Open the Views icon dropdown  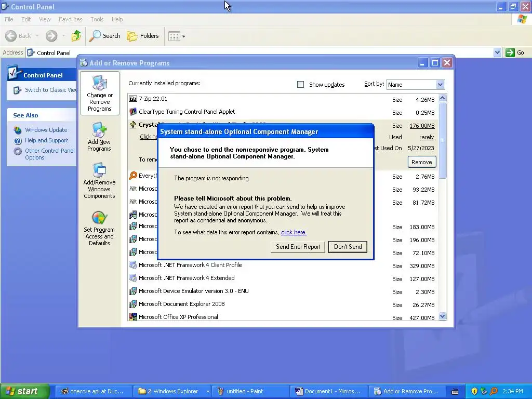pos(177,36)
